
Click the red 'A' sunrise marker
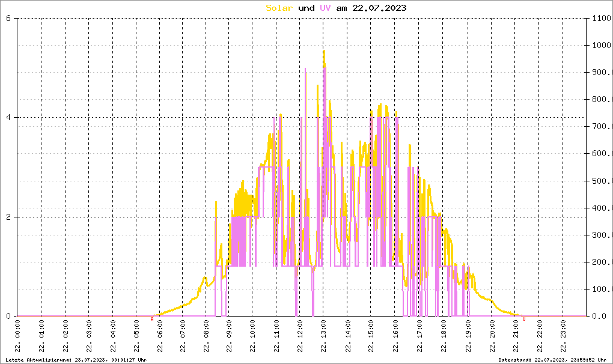point(152,319)
